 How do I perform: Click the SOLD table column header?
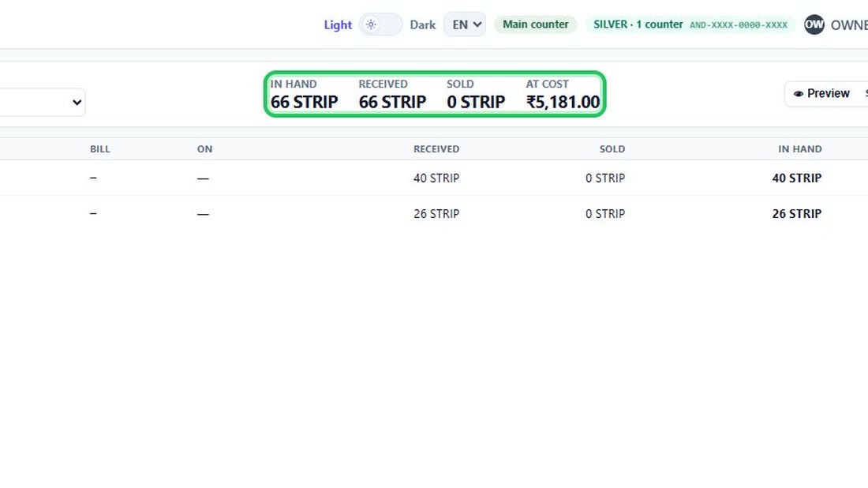[x=612, y=149]
